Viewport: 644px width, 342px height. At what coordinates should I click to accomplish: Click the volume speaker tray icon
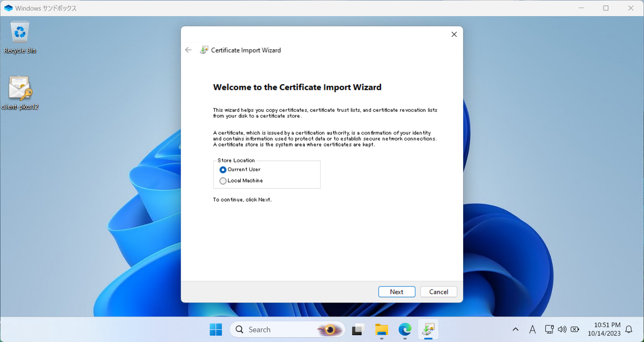(x=562, y=330)
